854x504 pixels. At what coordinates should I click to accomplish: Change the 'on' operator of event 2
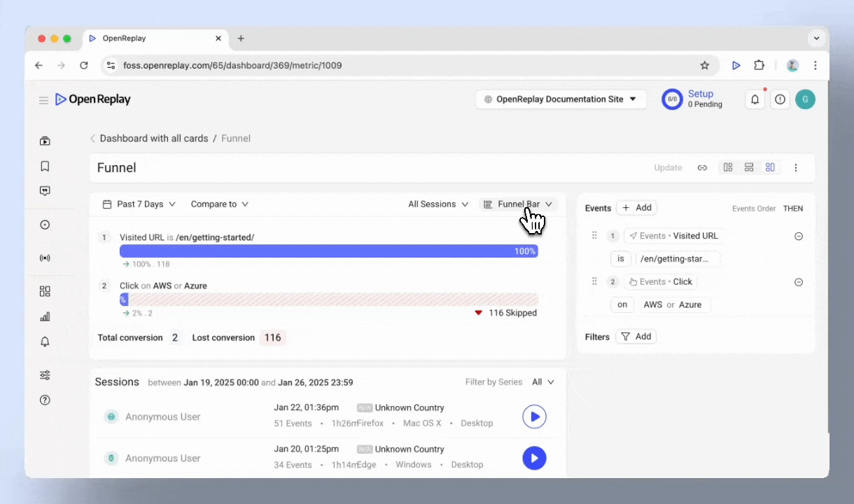pos(622,304)
